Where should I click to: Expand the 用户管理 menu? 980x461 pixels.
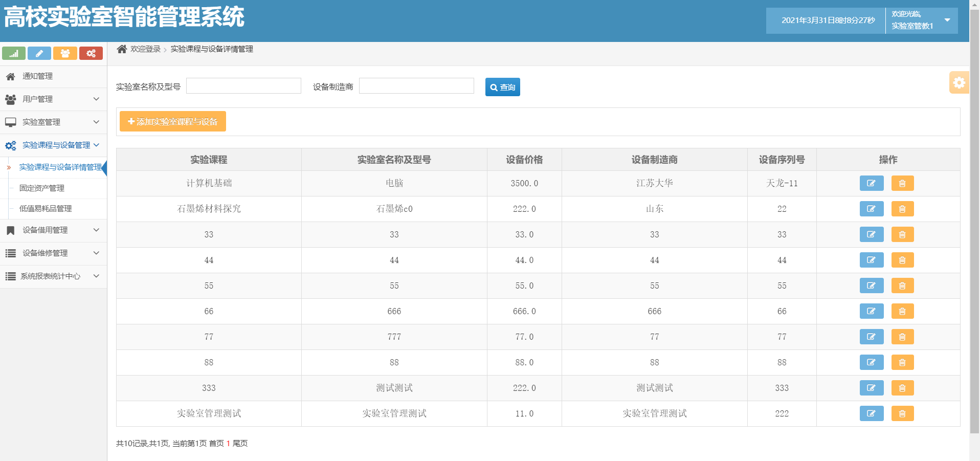point(53,99)
